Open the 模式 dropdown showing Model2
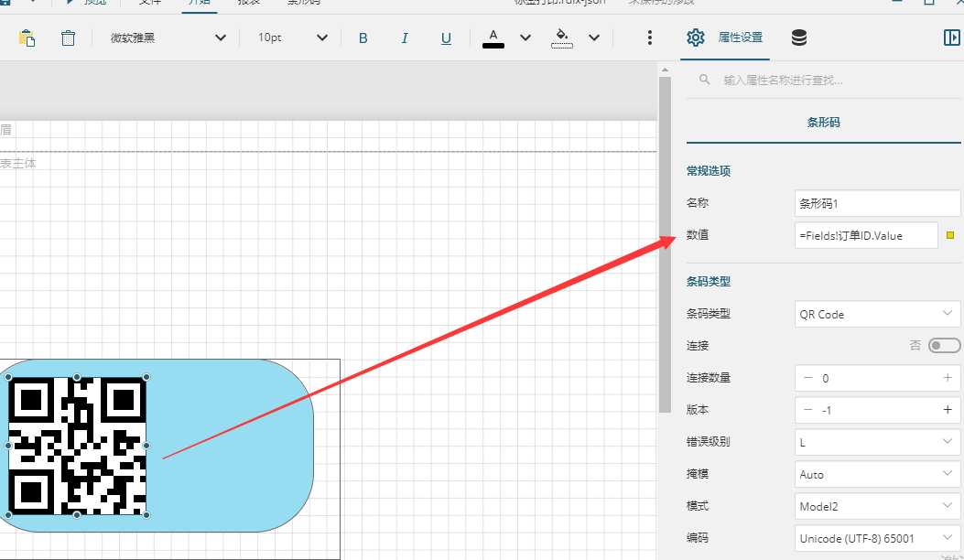Viewport: 964px width, 560px height. (x=877, y=506)
